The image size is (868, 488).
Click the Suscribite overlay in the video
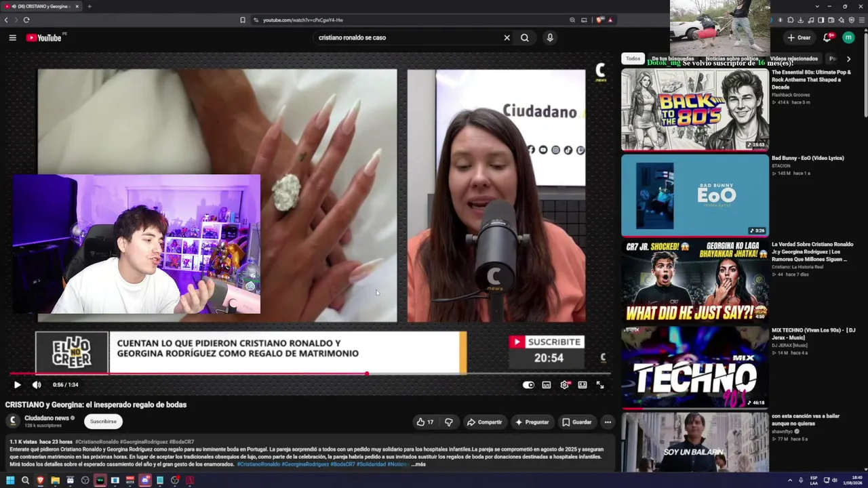tap(547, 342)
